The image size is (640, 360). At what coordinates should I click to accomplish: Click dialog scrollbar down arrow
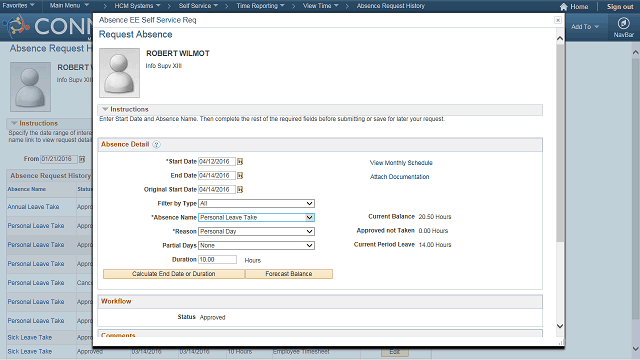pyautogui.click(x=560, y=326)
